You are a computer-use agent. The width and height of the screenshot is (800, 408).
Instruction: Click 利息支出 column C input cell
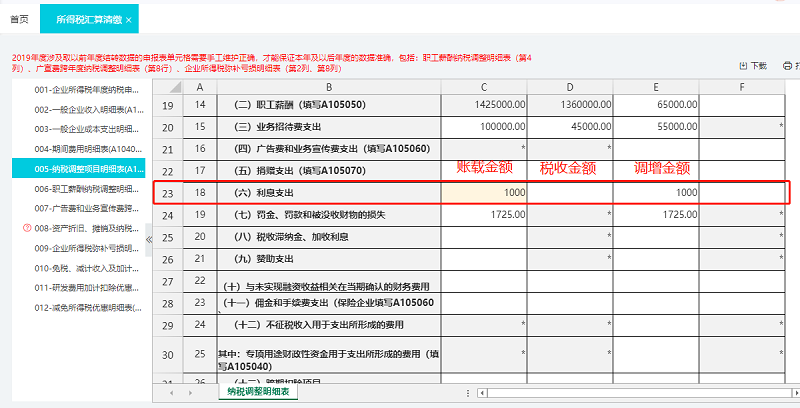(x=484, y=193)
